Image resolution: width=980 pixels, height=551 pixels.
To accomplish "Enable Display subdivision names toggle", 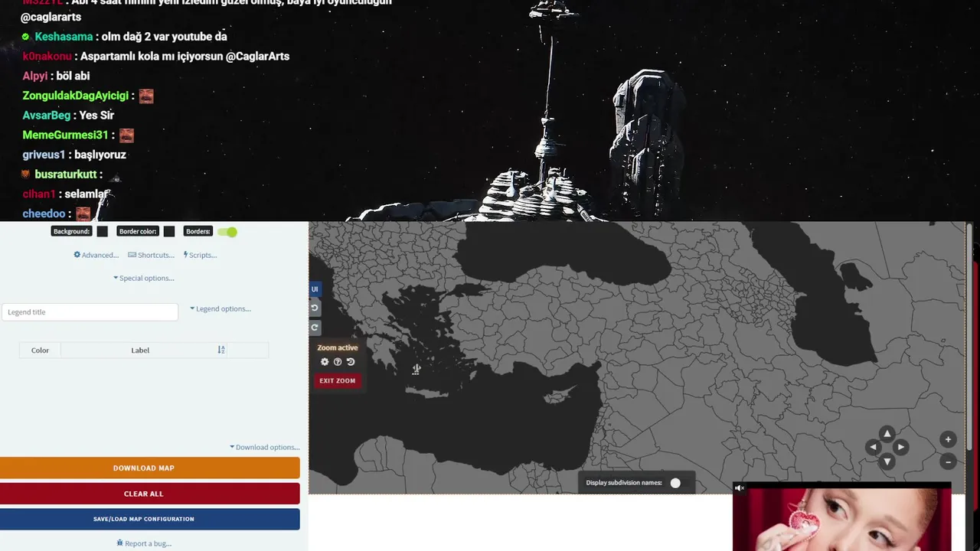I will (x=679, y=483).
